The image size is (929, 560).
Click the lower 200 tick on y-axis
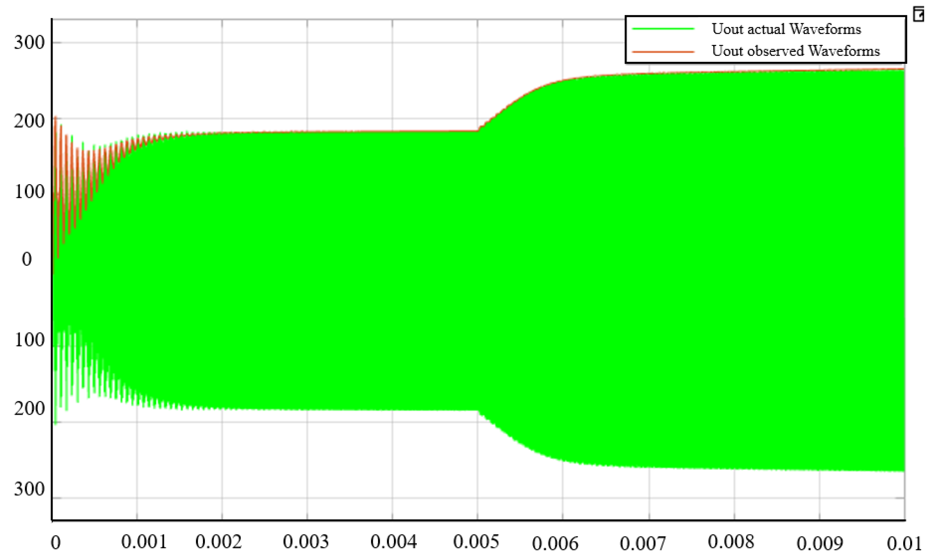tap(29, 408)
